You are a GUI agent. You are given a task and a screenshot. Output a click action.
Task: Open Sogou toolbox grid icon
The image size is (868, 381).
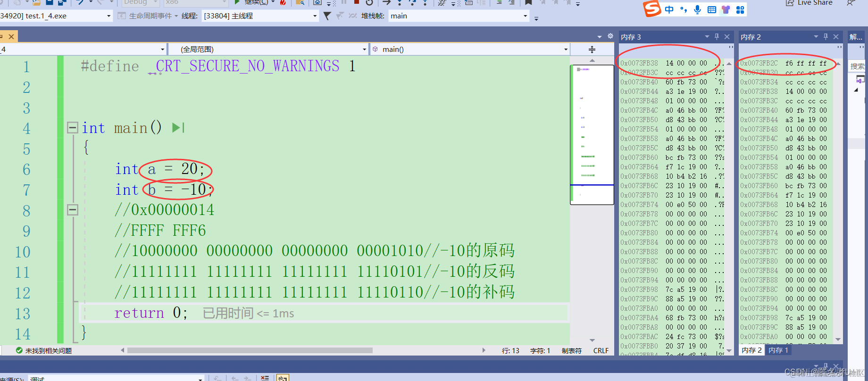740,9
